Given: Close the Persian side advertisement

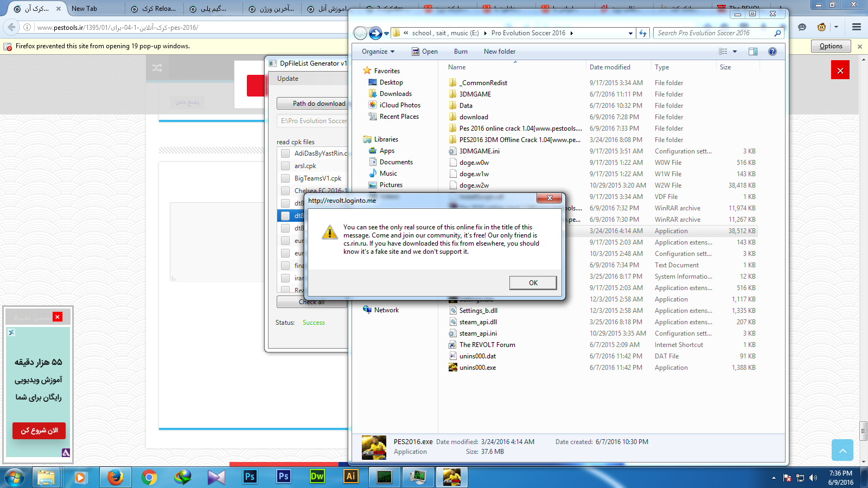Looking at the screenshot, I should pyautogui.click(x=58, y=317).
